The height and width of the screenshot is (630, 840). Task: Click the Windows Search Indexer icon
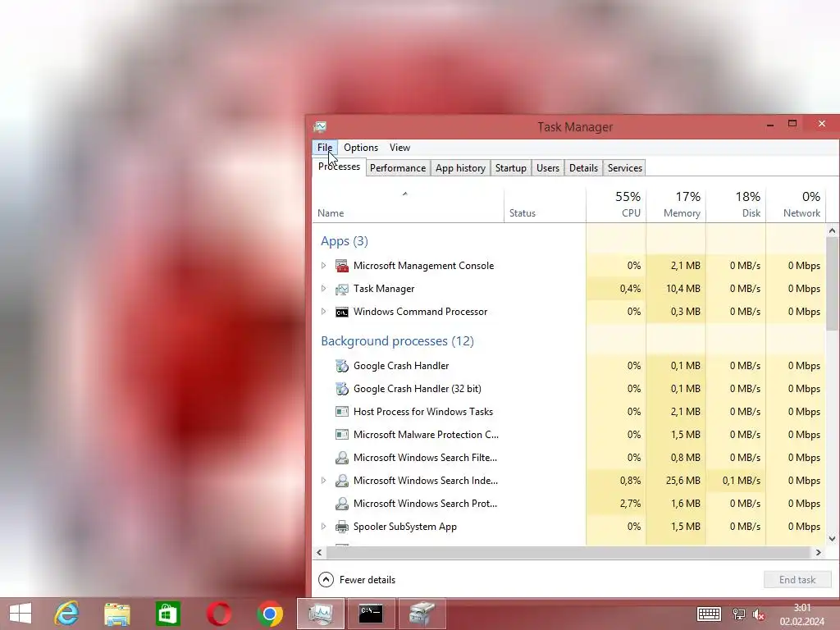[342, 481]
